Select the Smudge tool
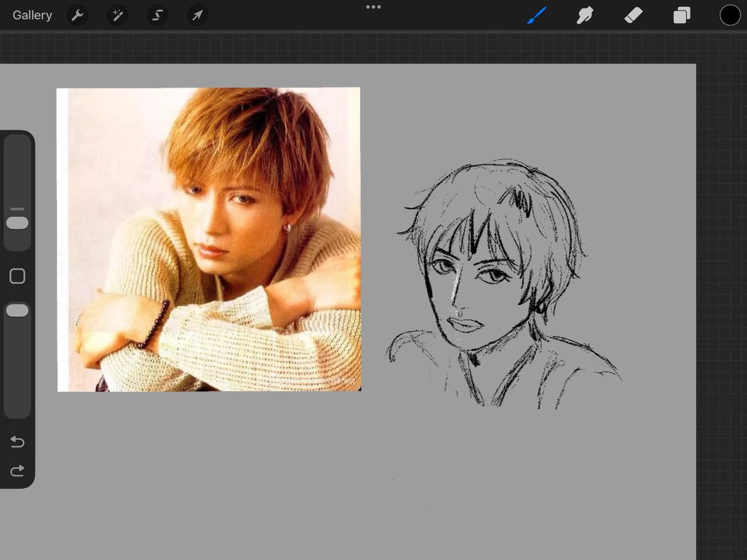 point(585,16)
